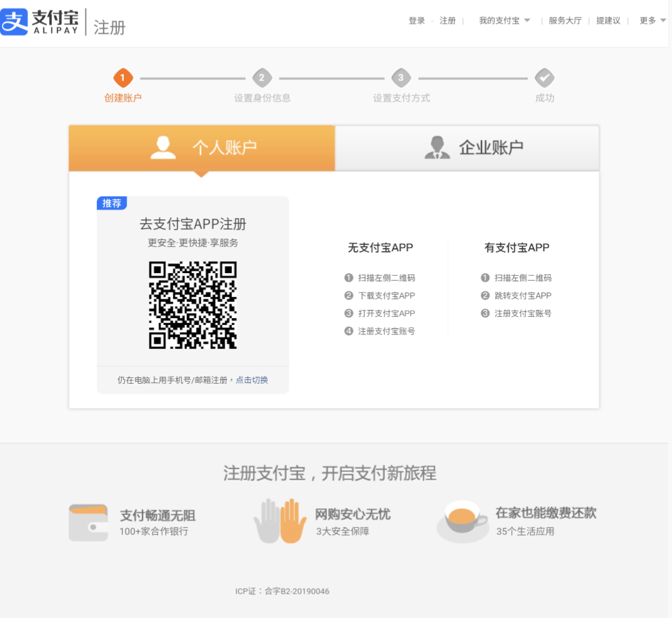Click number 2 bullet beside 跳转支付宝APP
The image size is (672, 618).
coord(485,296)
